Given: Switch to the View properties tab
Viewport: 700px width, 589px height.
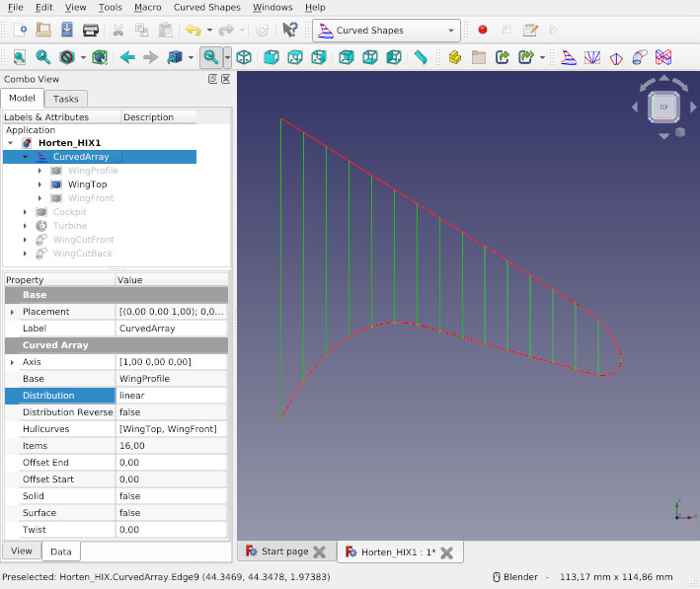Looking at the screenshot, I should pos(22,552).
